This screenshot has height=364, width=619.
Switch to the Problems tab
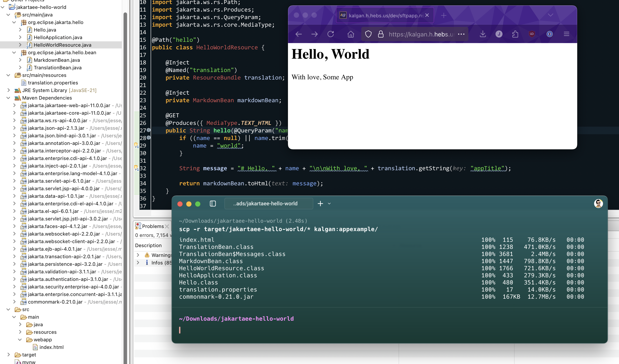point(152,226)
